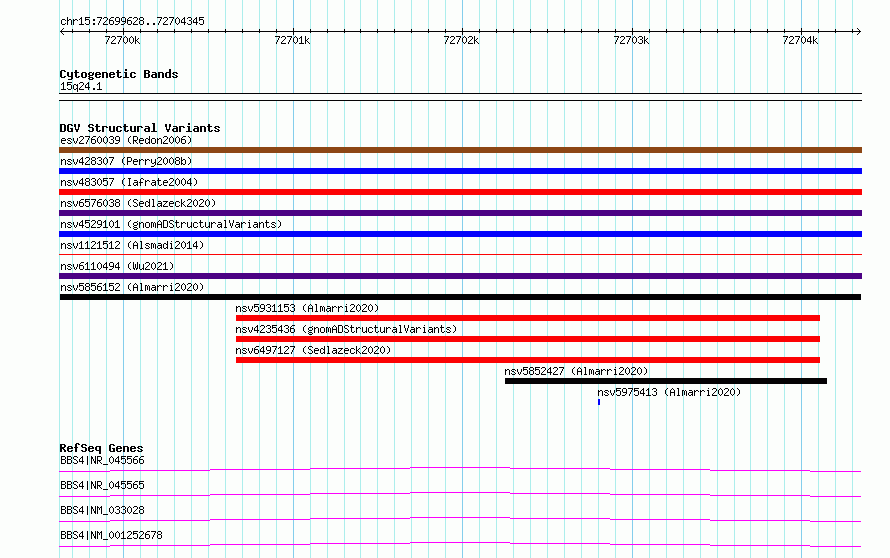Click the brown esv2760039 variant bar
The image size is (890, 558).
(460, 150)
